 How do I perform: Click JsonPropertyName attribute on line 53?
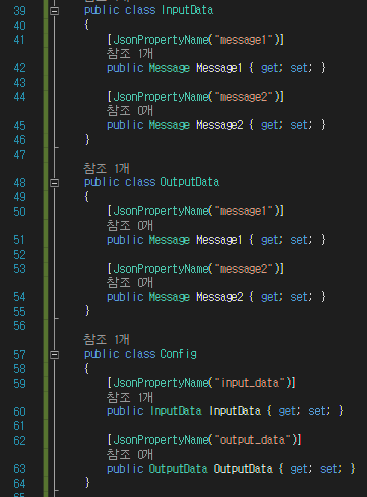[x=161, y=269]
